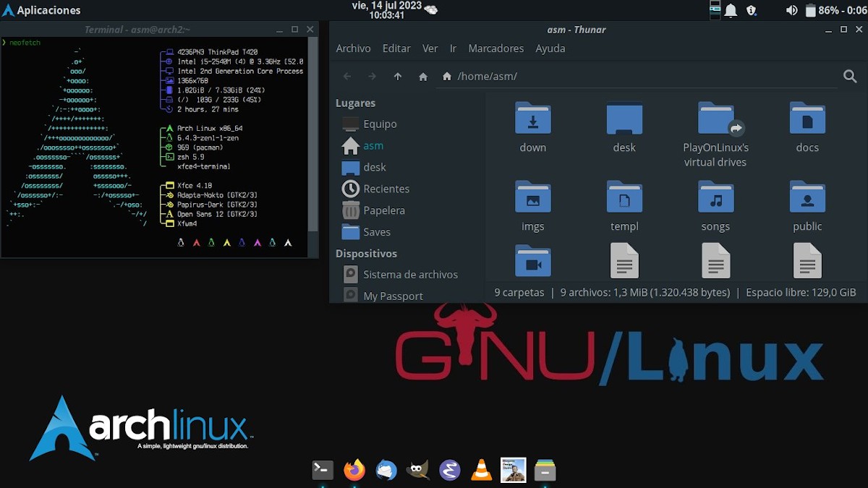Open the Ir menu
Screen dimensions: 868x488
pyautogui.click(x=453, y=48)
